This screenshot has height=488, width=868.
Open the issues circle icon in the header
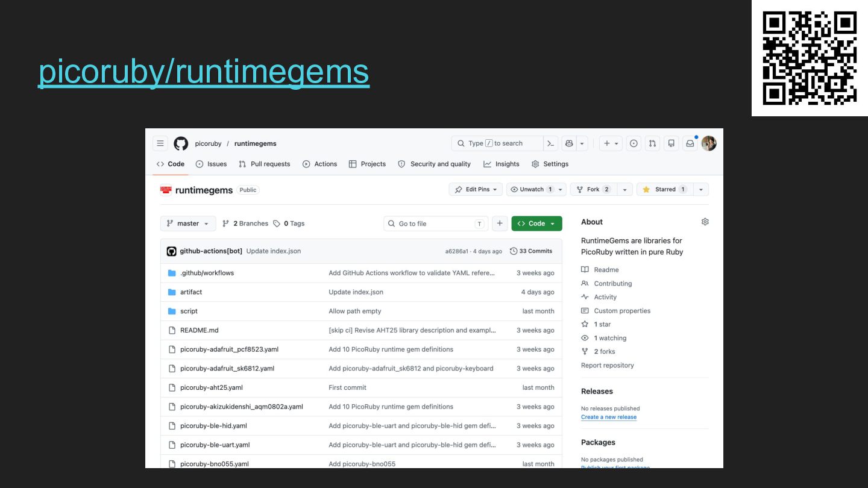(634, 143)
